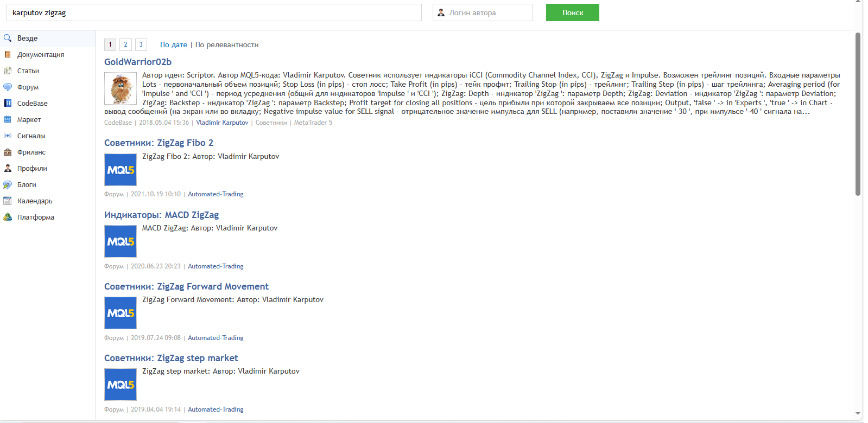Viewport: 868px width, 423px height.
Task: Click the Маркет sidebar icon
Action: 8,119
